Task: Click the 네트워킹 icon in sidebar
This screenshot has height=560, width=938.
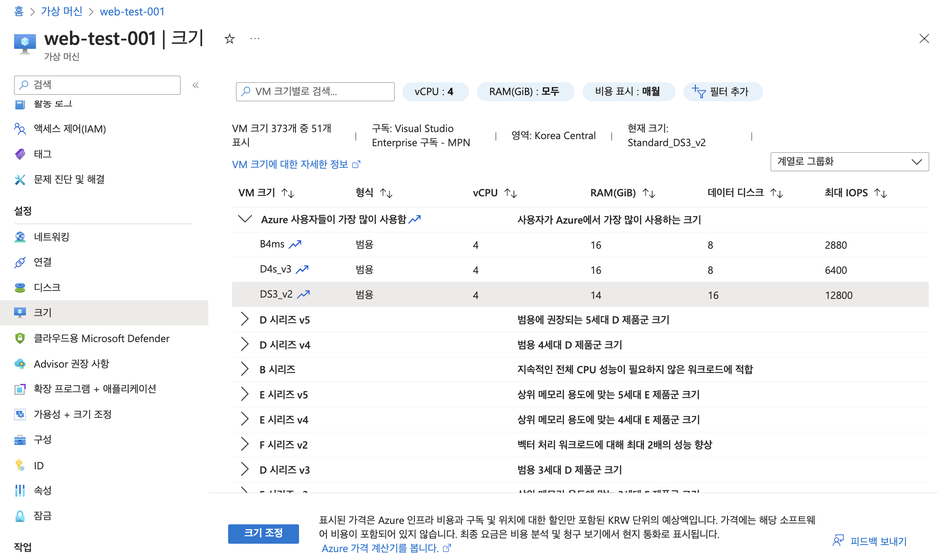Action: (x=20, y=237)
